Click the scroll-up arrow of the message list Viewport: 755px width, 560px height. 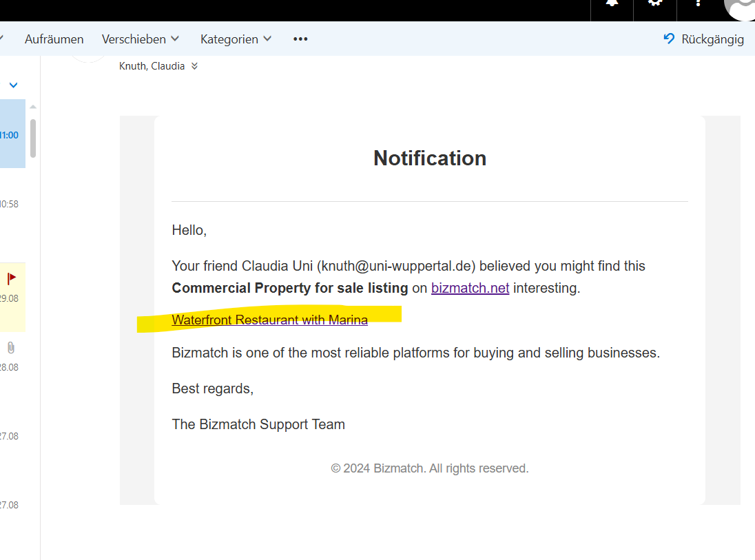point(33,107)
